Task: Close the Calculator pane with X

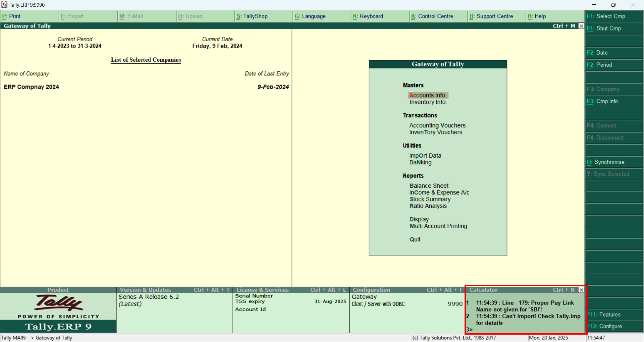Action: 581,290
